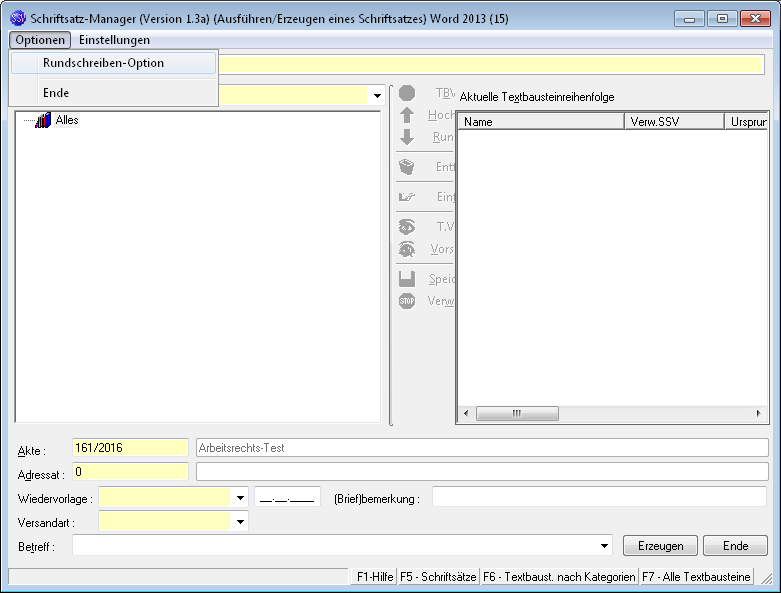This screenshot has width=781, height=593.
Task: Click the hand 'Einfügen' icon
Action: click(407, 197)
